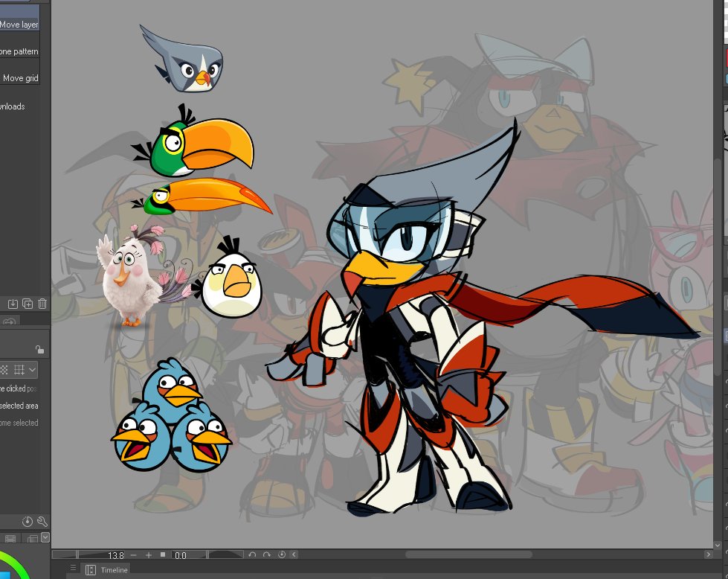728x579 pixels.
Task: Click the gray crested bird reference image
Action: point(181,59)
